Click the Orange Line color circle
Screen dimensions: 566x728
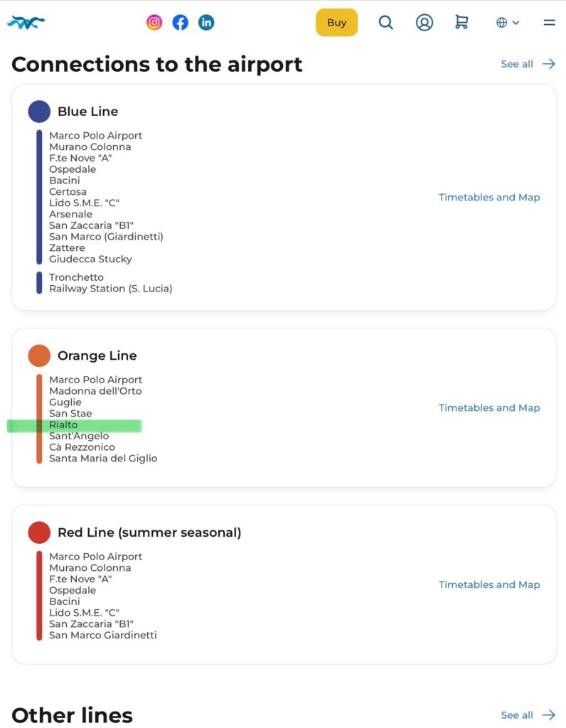click(39, 355)
